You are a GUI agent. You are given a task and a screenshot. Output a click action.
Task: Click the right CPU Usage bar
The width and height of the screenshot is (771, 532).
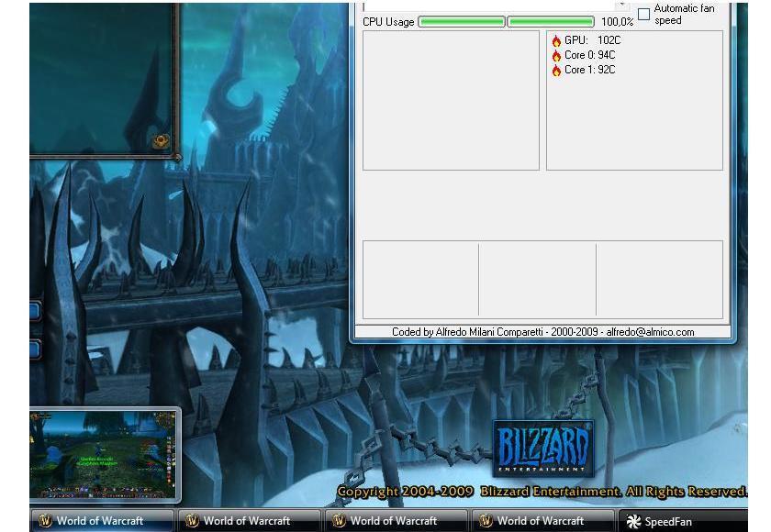(x=551, y=22)
